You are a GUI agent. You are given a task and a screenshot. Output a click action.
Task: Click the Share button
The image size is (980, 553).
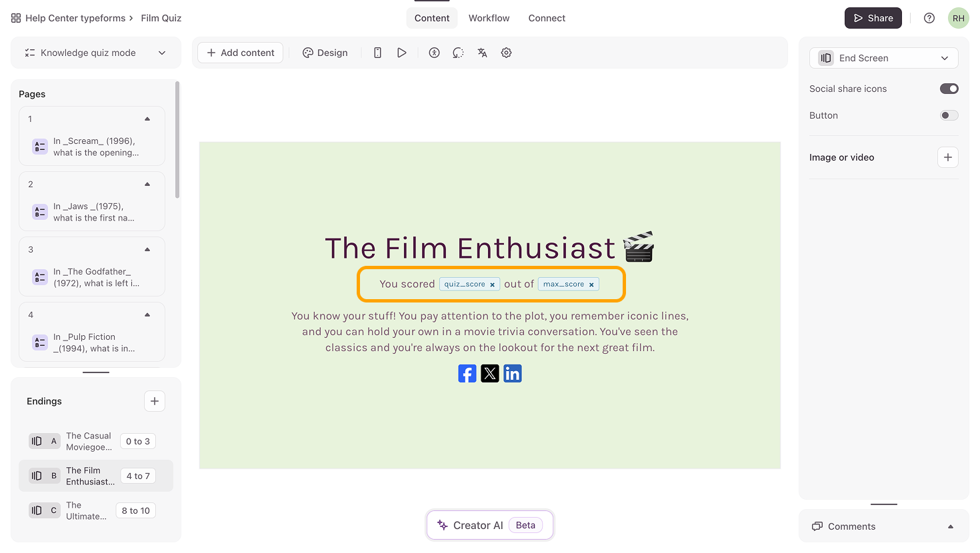[873, 18]
